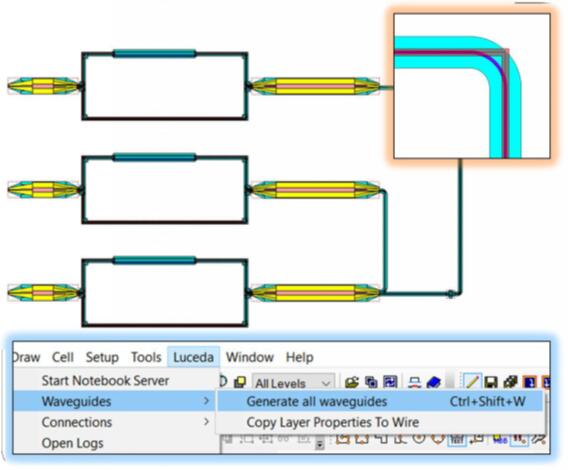Click the black floppy disk save icon
This screenshot has height=470, width=568.
pos(490,382)
